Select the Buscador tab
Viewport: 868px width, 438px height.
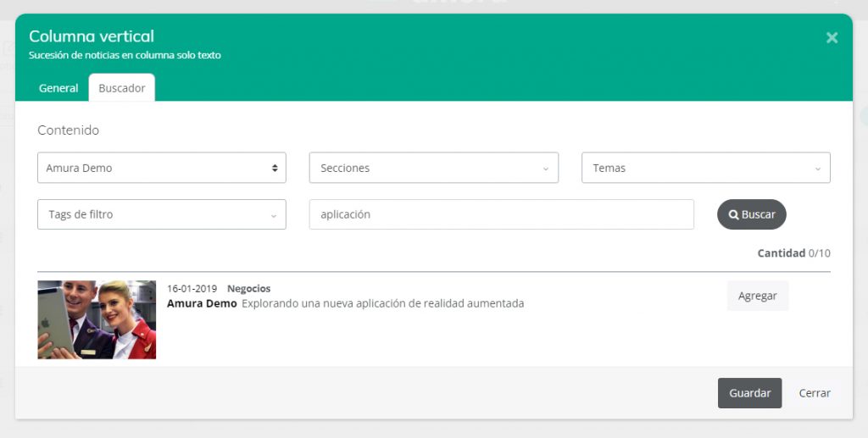(x=122, y=88)
